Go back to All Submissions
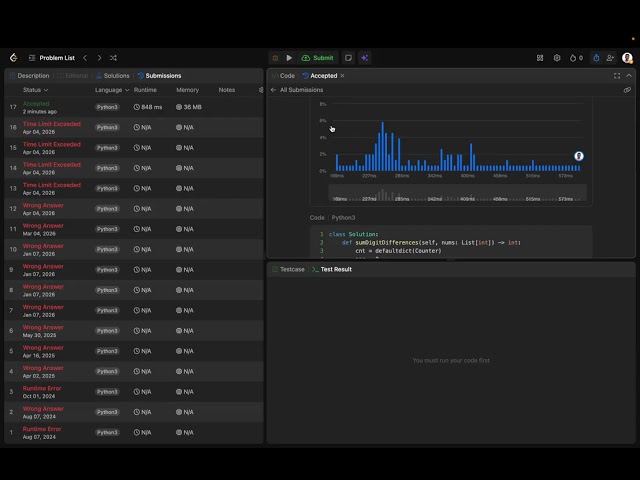Image resolution: width=640 pixels, height=480 pixels. pyautogui.click(x=297, y=90)
